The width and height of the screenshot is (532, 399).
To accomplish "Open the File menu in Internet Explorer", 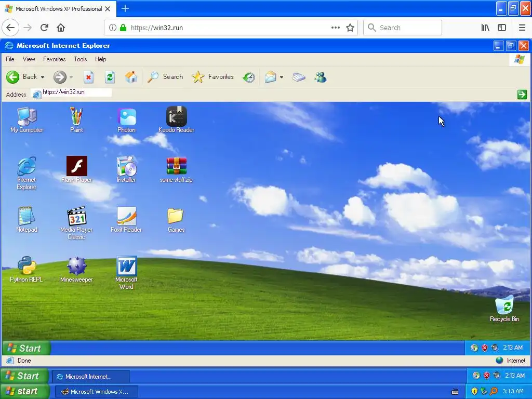I will pyautogui.click(x=10, y=59).
